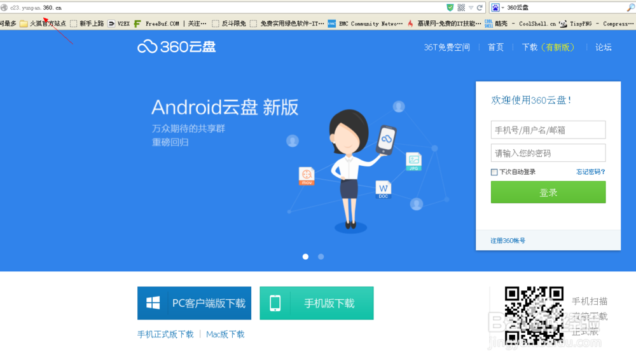This screenshot has width=636, height=364.
Task: Click the phone held by the woman
Action: click(386, 140)
